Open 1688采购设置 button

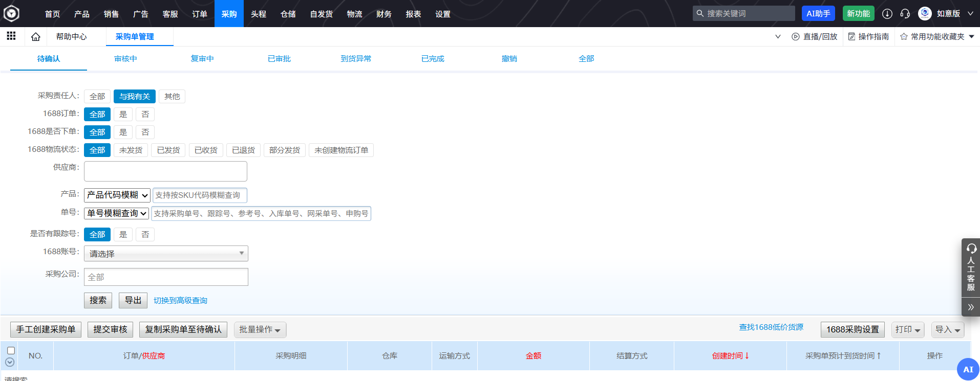point(853,329)
